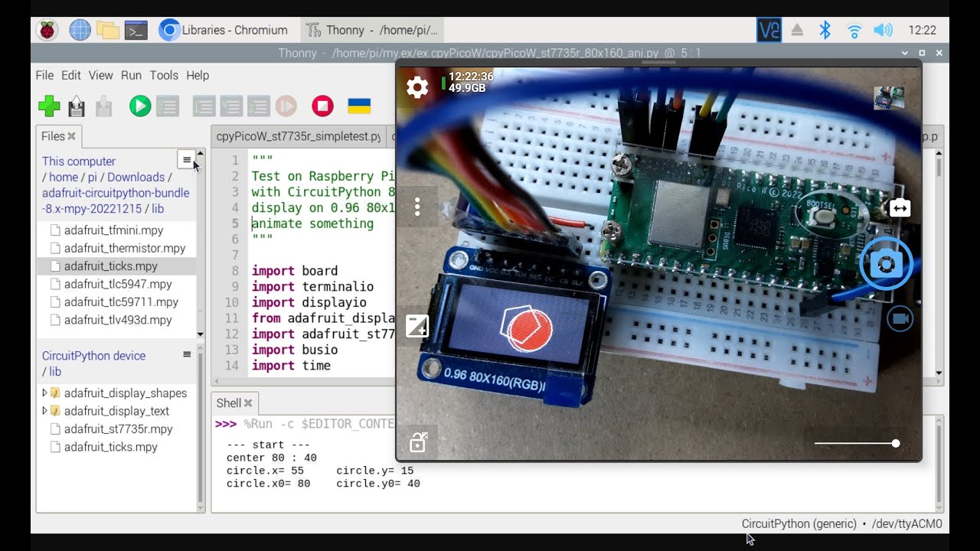Viewport: 980px width, 551px height.
Task: Click the Debug current script icon
Action: (x=168, y=106)
